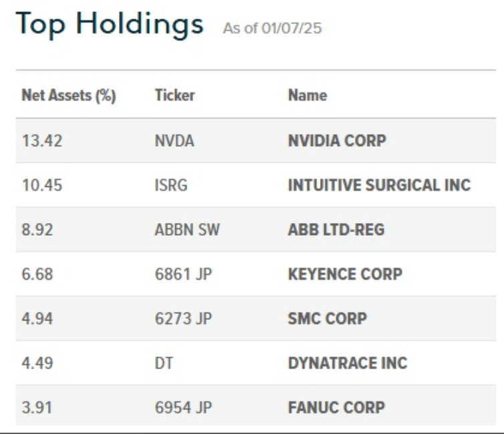Click the FANUC CORP holding name
The height and width of the screenshot is (434, 504).
coord(336,407)
